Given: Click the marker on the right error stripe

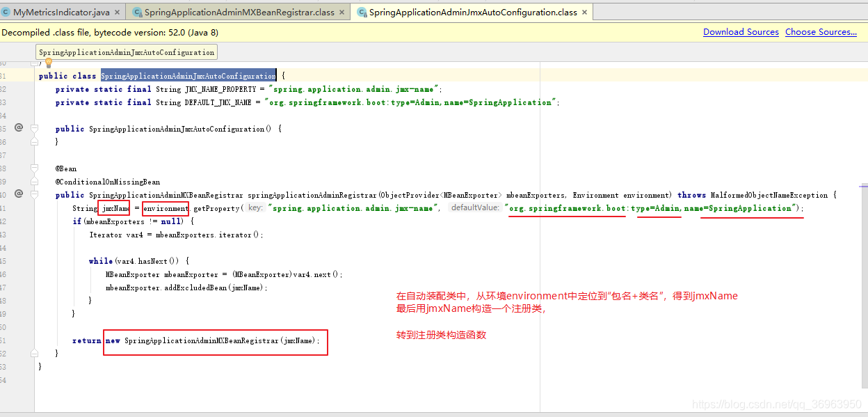Looking at the screenshot, I should (863, 186).
